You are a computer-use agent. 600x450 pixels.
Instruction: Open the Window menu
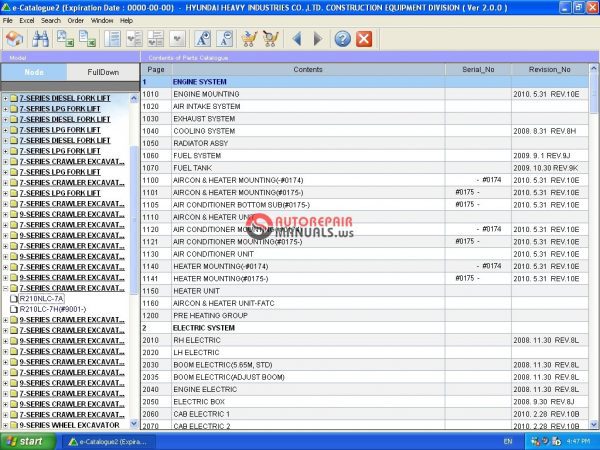pos(102,21)
